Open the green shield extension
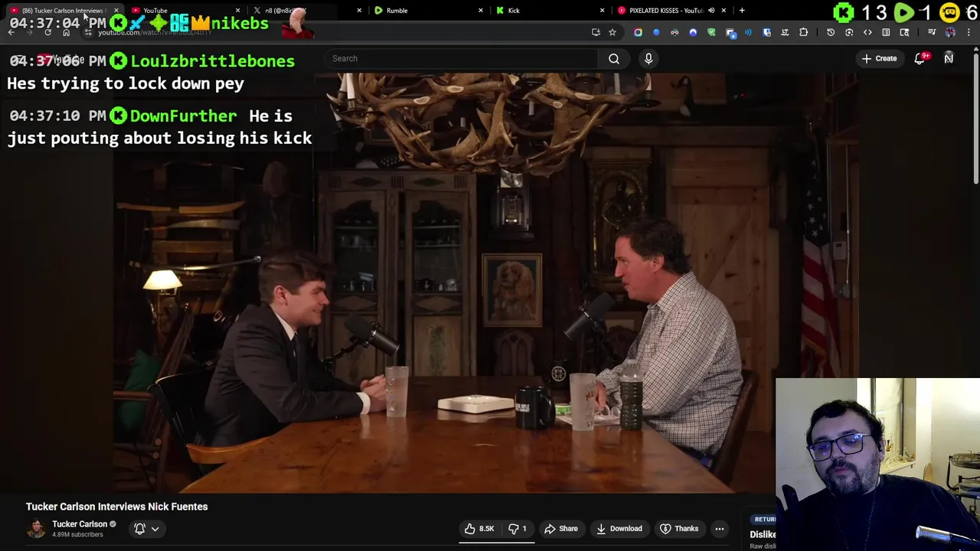The height and width of the screenshot is (551, 980). click(x=711, y=32)
